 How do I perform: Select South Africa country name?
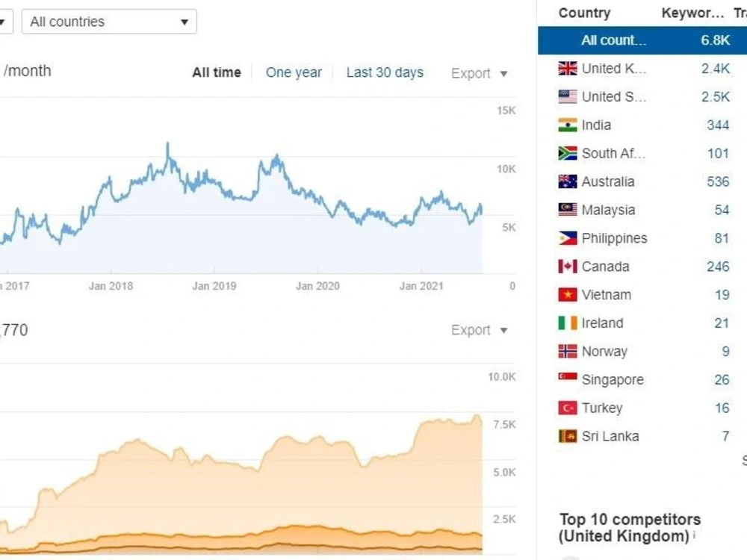click(613, 153)
